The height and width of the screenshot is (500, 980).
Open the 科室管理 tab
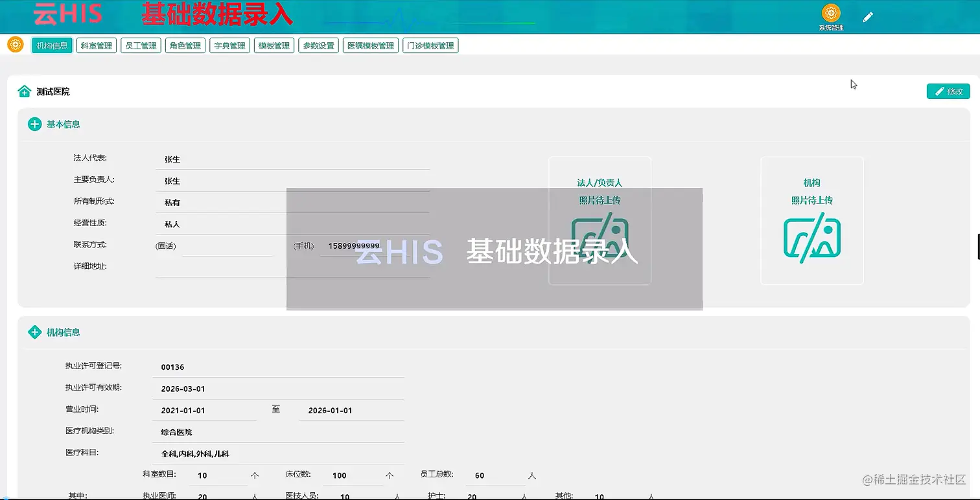click(97, 45)
